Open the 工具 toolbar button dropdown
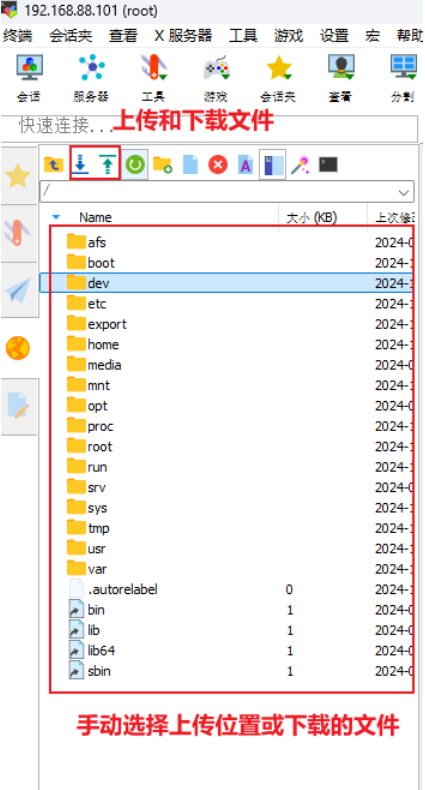 (x=153, y=79)
